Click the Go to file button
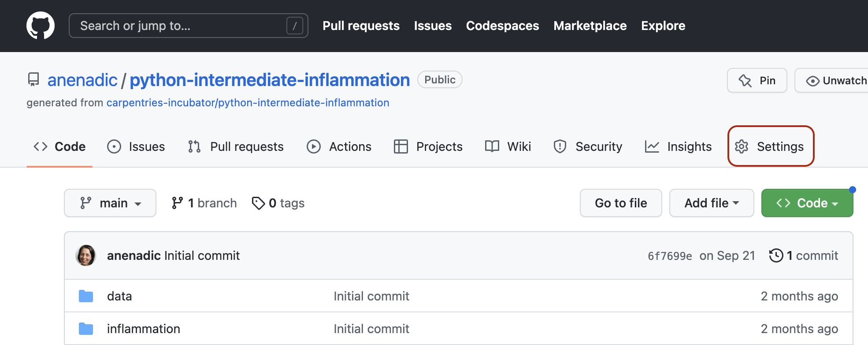Image resolution: width=868 pixels, height=345 pixels. [621, 203]
